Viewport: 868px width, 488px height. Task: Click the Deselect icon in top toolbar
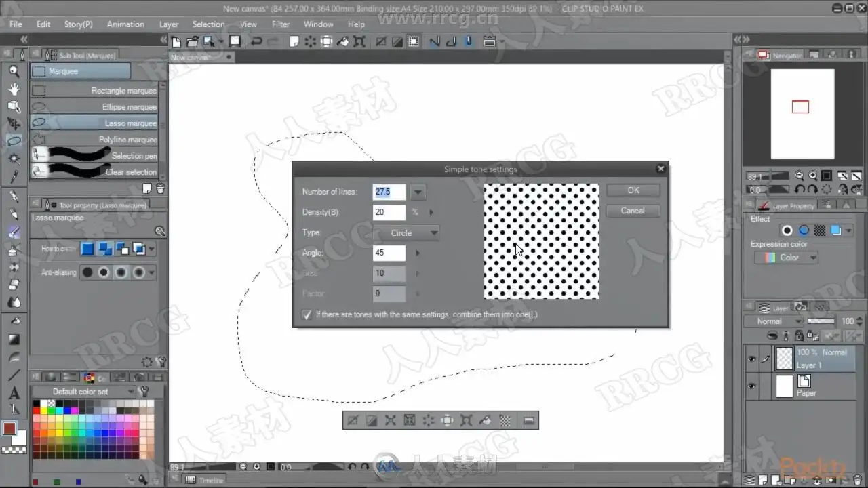[381, 41]
